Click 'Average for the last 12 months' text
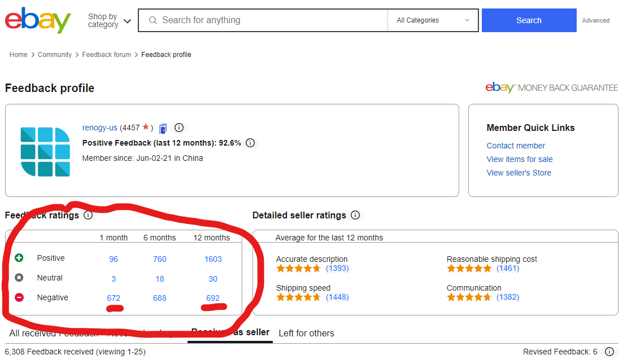 click(x=329, y=238)
